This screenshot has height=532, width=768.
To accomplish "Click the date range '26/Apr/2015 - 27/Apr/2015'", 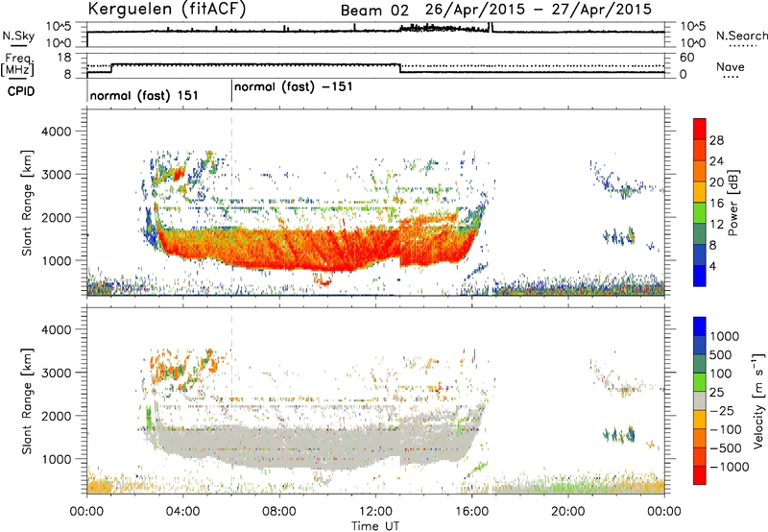I will tap(539, 10).
